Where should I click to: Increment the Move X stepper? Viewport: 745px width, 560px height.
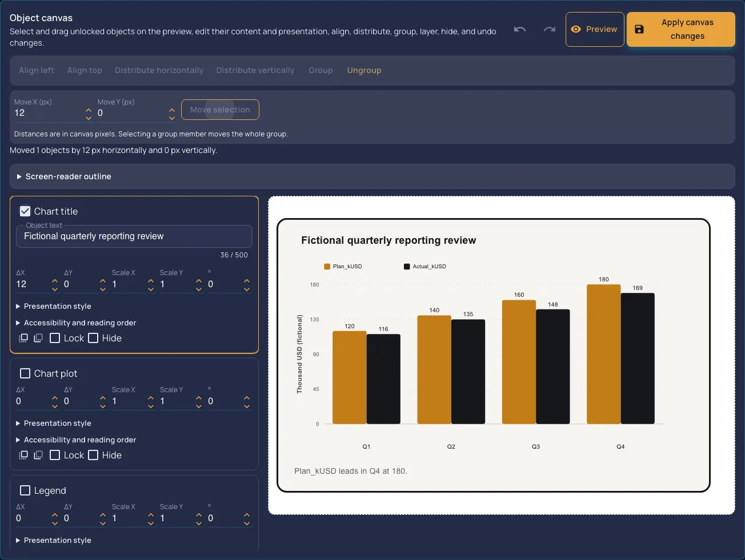89,109
